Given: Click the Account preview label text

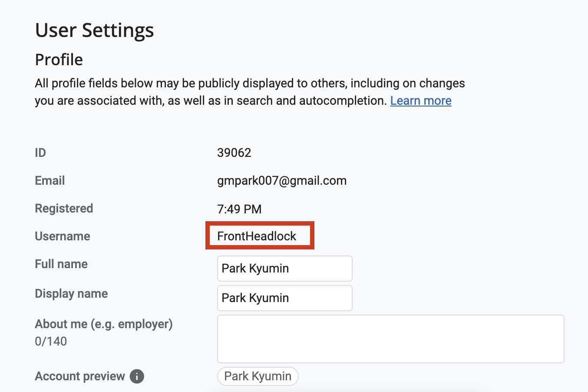Looking at the screenshot, I should 80,376.
